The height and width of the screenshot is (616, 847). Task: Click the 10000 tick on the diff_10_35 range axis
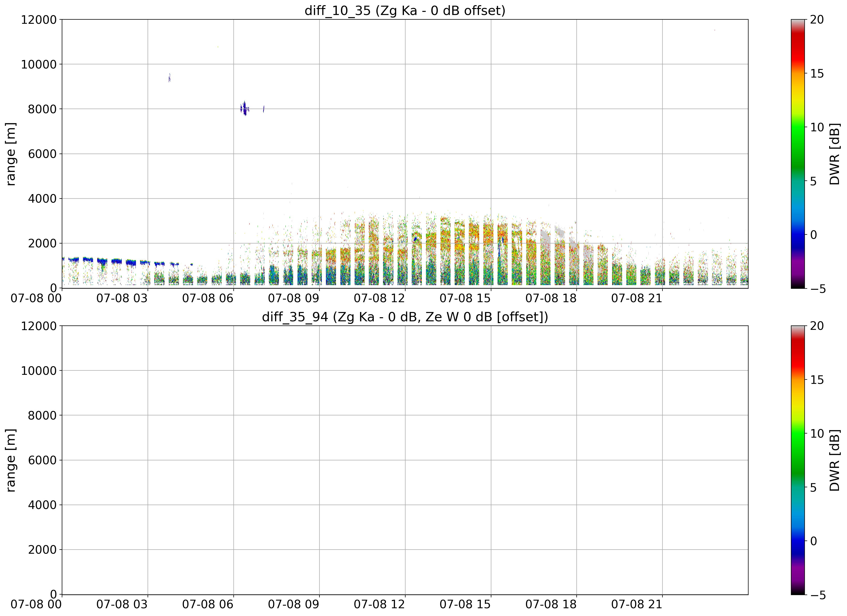point(39,65)
